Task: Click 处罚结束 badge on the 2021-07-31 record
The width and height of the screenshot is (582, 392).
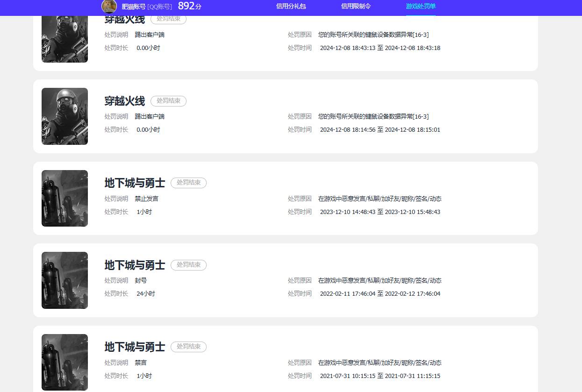Action: [x=188, y=347]
